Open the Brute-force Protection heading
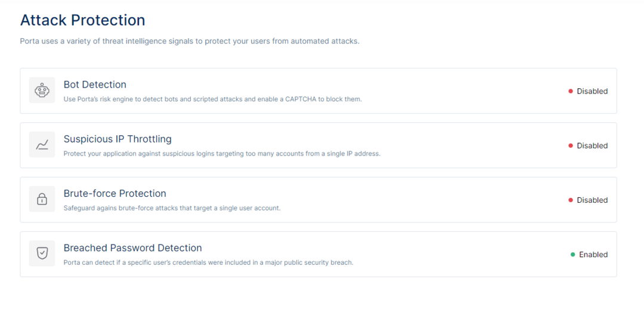Screen dimensions: 644x310 click(x=115, y=193)
